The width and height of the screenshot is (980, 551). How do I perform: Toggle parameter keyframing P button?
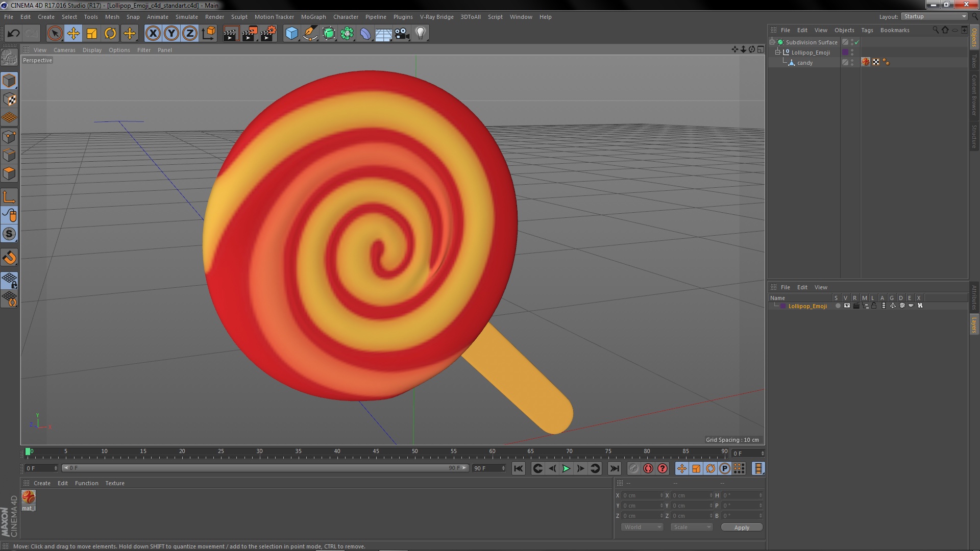tap(725, 468)
